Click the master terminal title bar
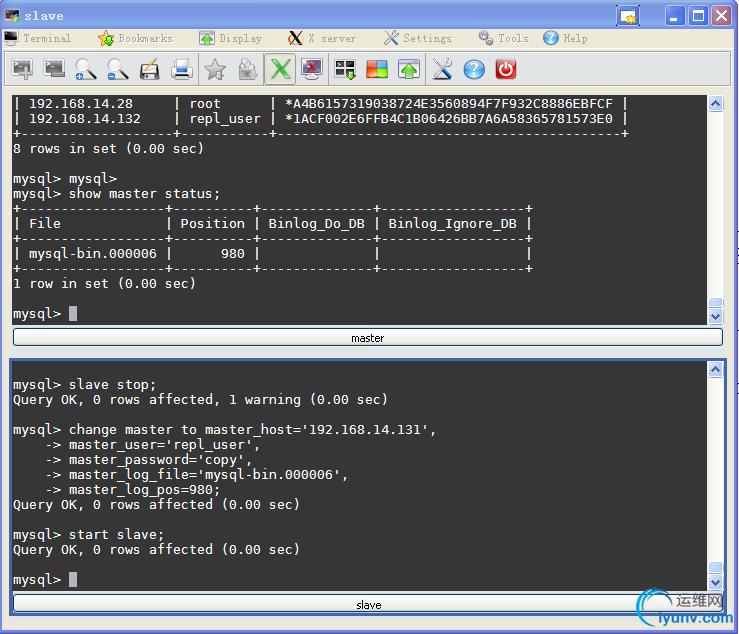The height and width of the screenshot is (634, 739). [368, 338]
